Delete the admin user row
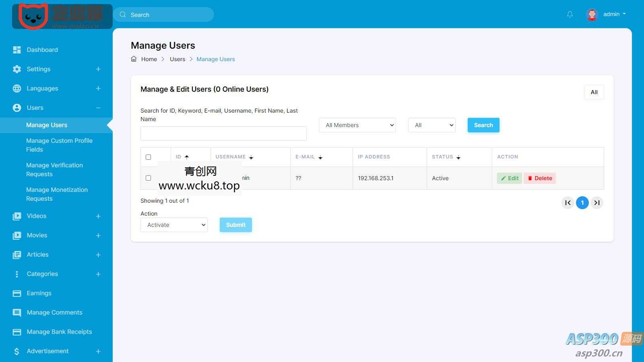The image size is (644, 362). pyautogui.click(x=540, y=178)
